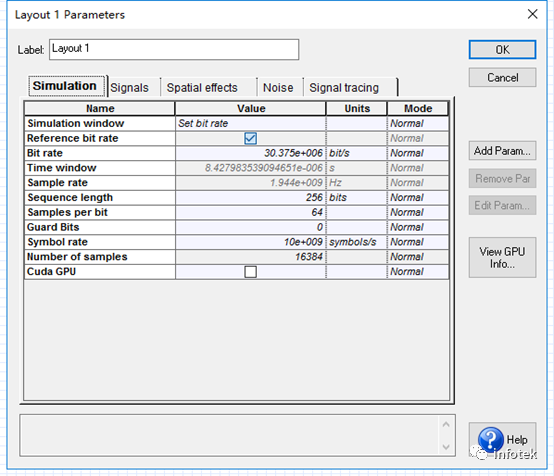Select the Samples per bit value cell
Viewport: 554px width, 476px height.
(251, 212)
